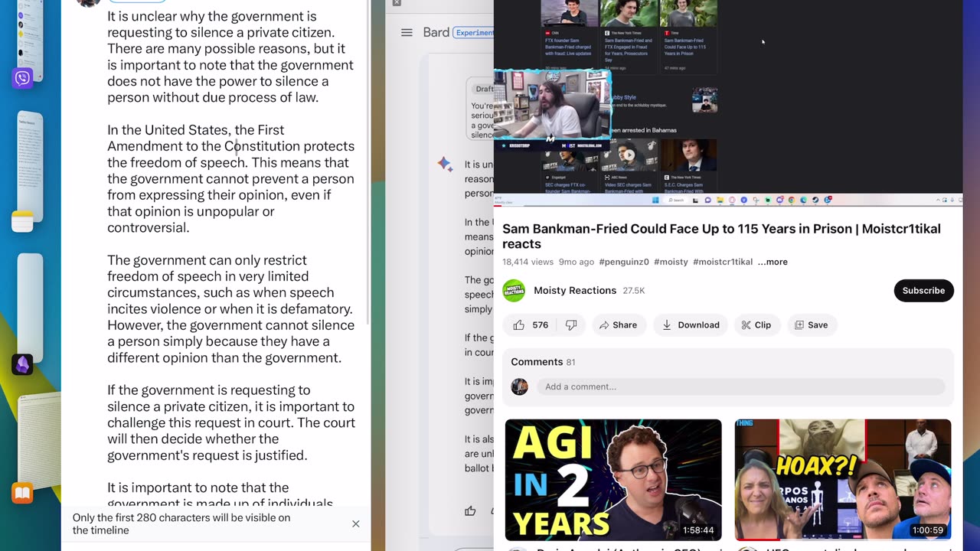Click the streamer webcam overlay in the video
980x551 pixels.
pos(552,105)
